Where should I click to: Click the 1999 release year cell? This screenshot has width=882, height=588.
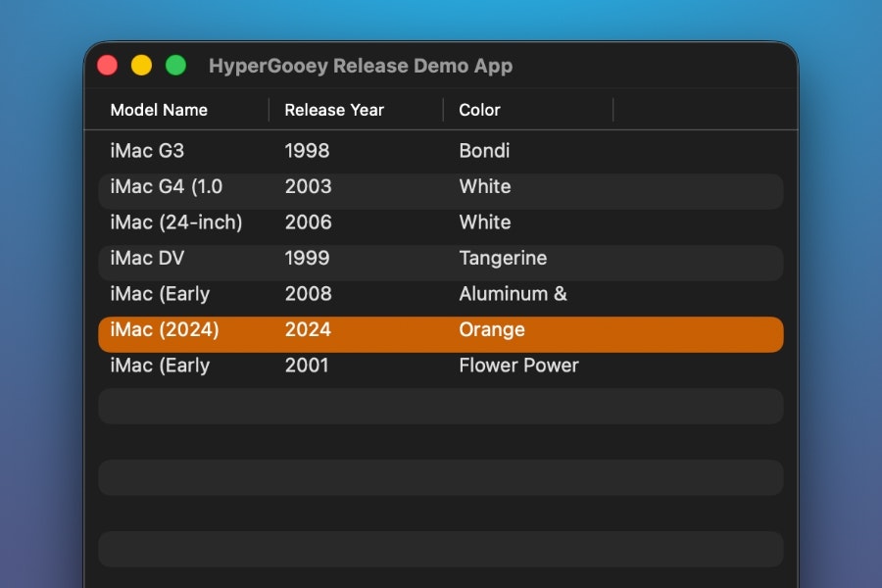coord(307,259)
